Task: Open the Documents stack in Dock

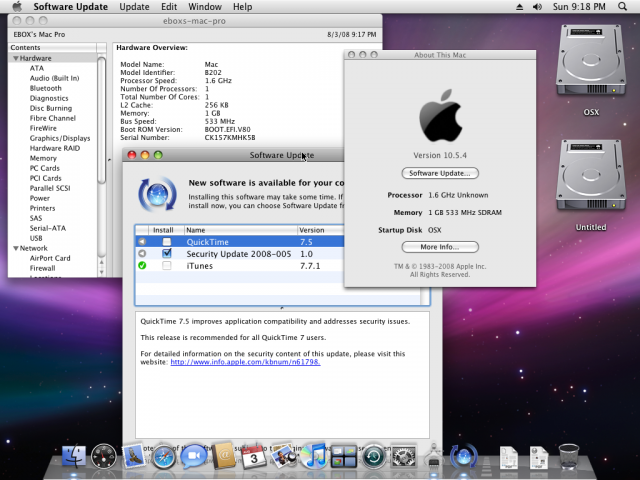Action: coord(509,457)
